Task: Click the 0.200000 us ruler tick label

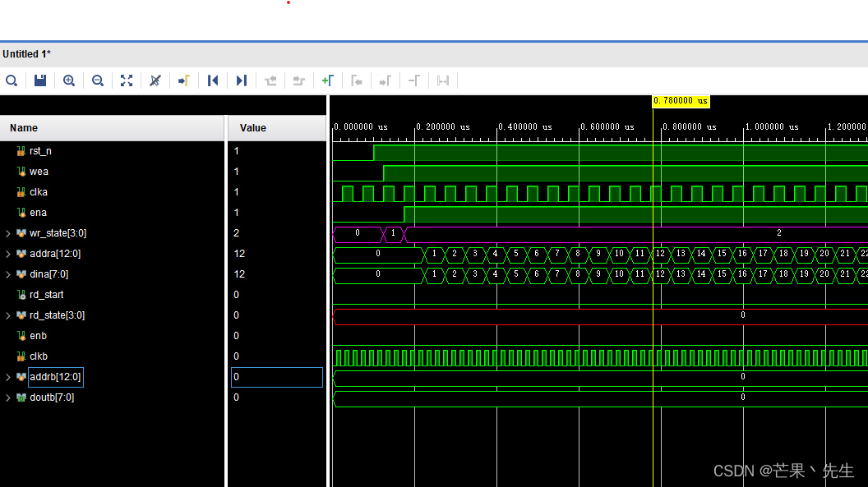Action: 442,126
